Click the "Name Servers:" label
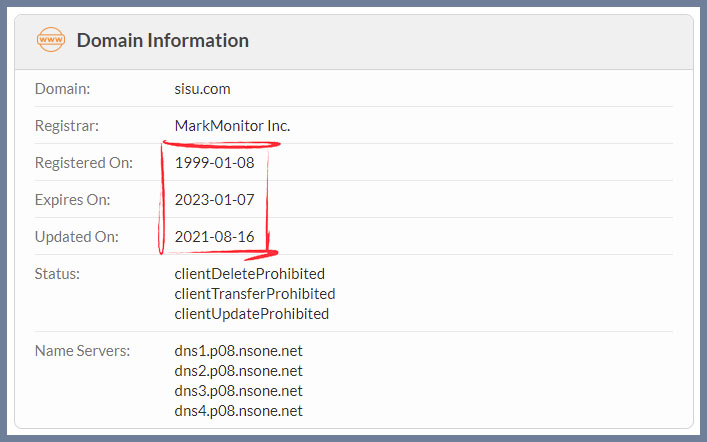This screenshot has width=707, height=442. point(81,351)
